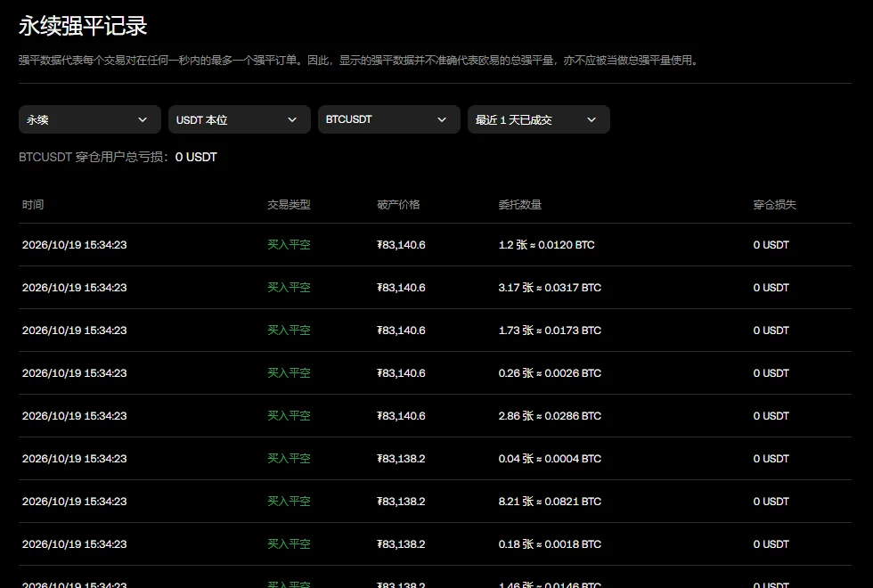Select the quantity 0.04 张 ≈ 0.0004 BTC

coord(551,459)
